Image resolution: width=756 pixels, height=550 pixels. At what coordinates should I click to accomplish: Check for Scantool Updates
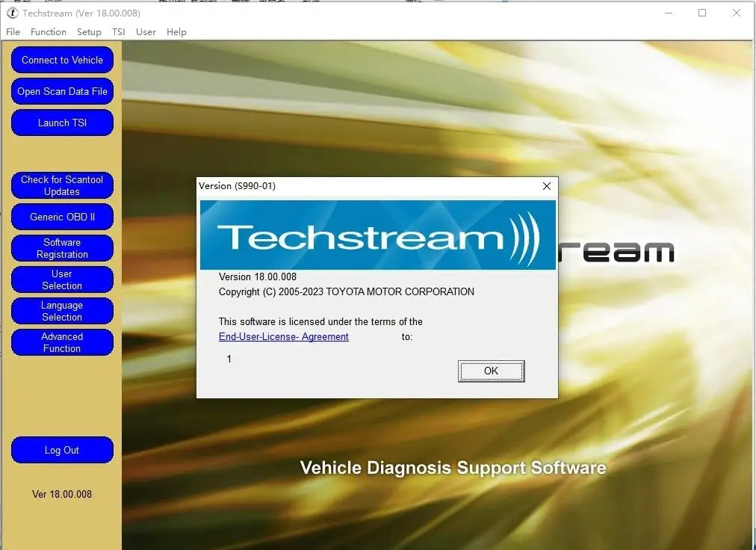(x=62, y=185)
